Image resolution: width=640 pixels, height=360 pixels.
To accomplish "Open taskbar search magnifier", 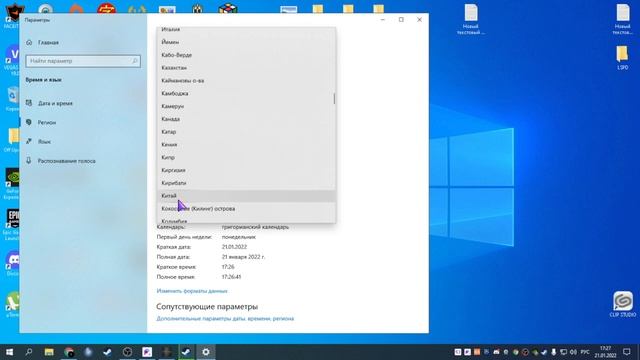I will (29, 352).
